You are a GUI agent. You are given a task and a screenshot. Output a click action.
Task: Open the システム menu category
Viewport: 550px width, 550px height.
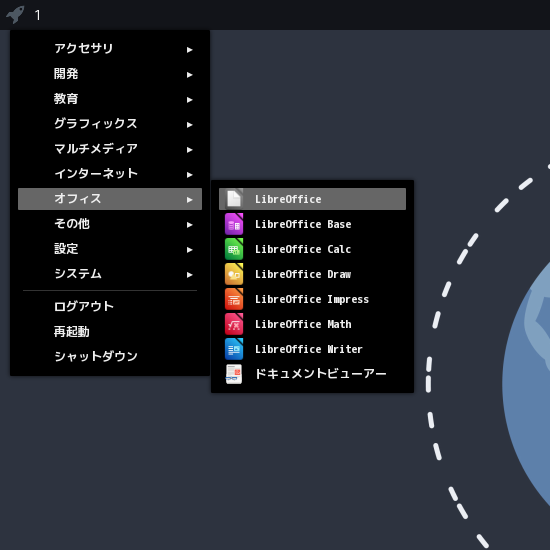click(110, 274)
